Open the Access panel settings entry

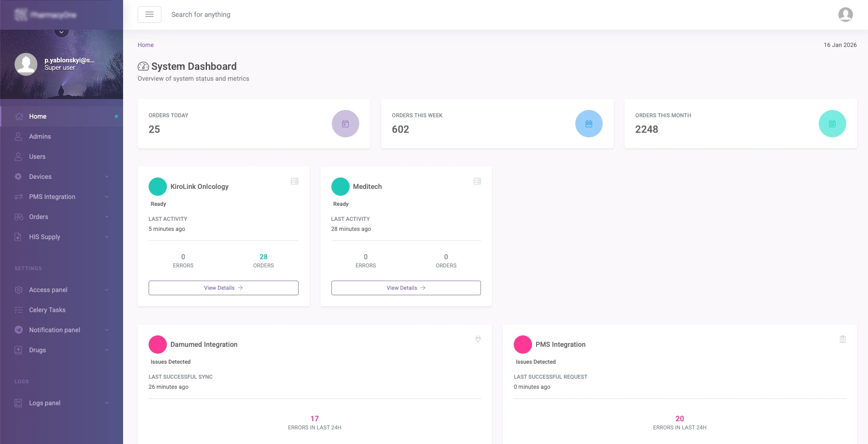[x=48, y=290]
